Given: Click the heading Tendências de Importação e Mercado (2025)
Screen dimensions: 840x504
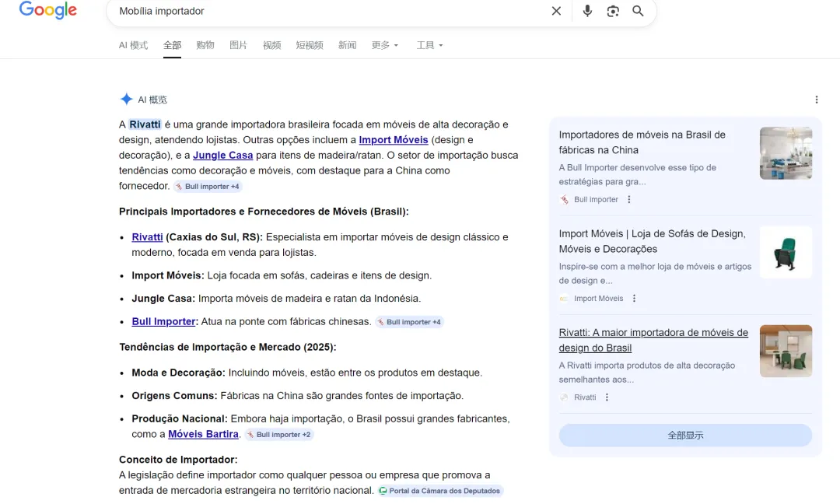Looking at the screenshot, I should tap(228, 347).
